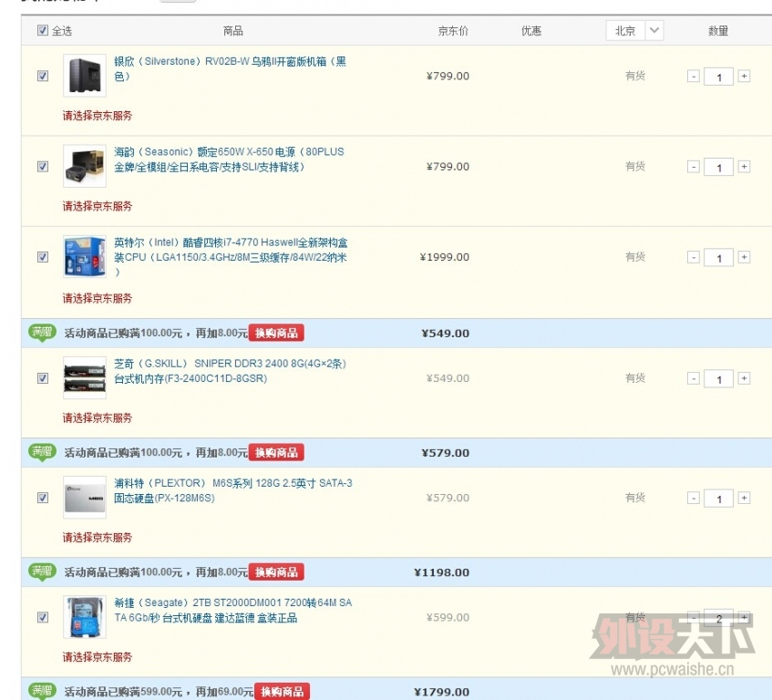Open PLEXTOR M6S SSD thumbnail image
The image size is (772, 700).
[x=85, y=497]
